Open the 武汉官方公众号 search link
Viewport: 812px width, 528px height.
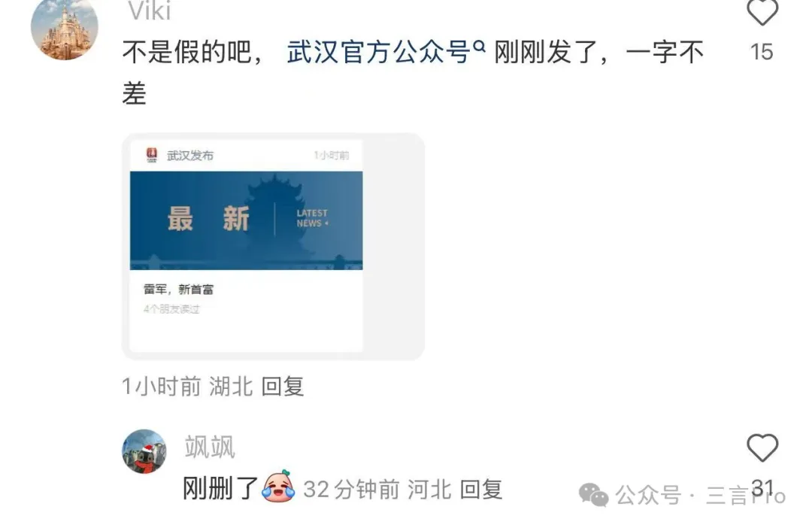379,53
